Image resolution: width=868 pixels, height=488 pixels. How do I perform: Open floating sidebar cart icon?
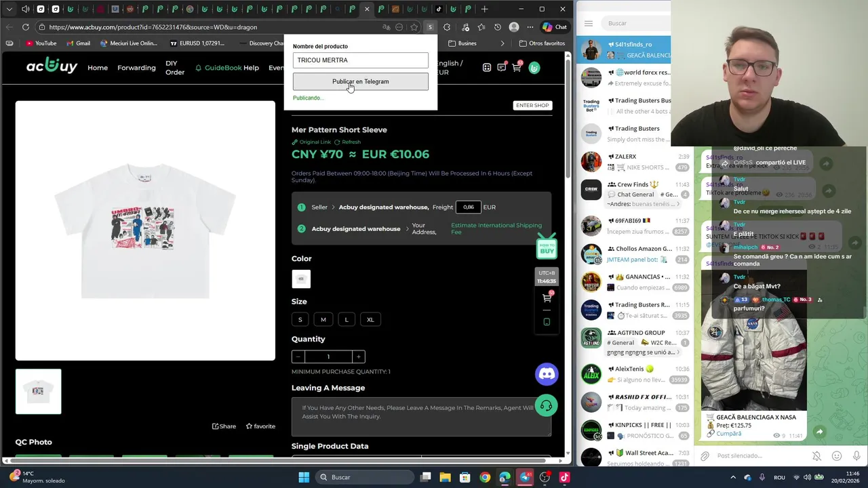pos(547,298)
